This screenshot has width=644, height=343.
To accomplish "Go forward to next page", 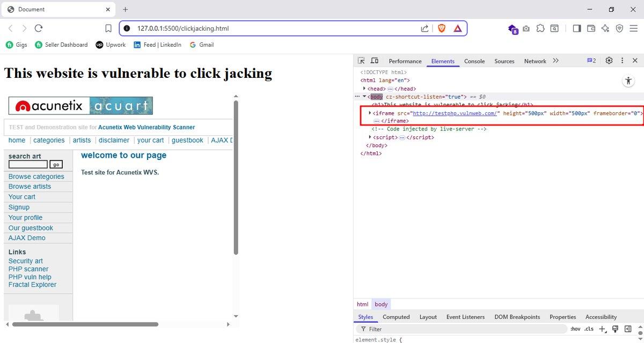I will point(24,28).
